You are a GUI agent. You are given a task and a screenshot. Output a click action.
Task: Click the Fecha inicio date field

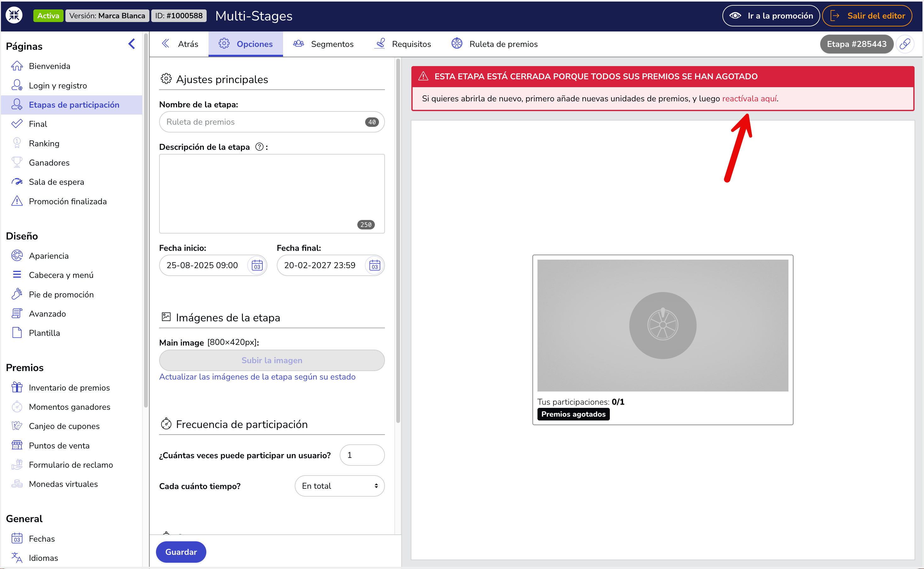click(213, 265)
